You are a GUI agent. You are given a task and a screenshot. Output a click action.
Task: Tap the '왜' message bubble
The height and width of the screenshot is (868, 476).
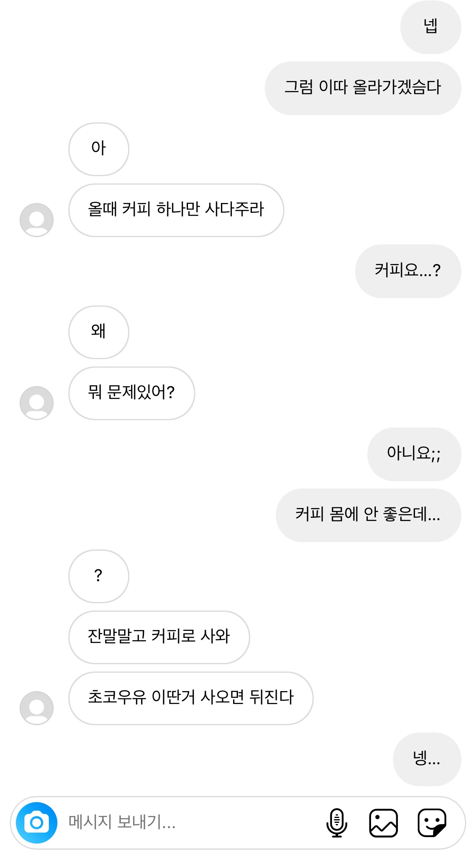[x=98, y=332]
